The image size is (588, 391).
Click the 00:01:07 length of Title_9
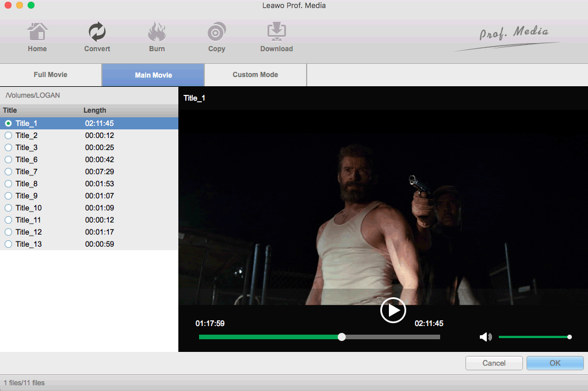click(x=100, y=195)
